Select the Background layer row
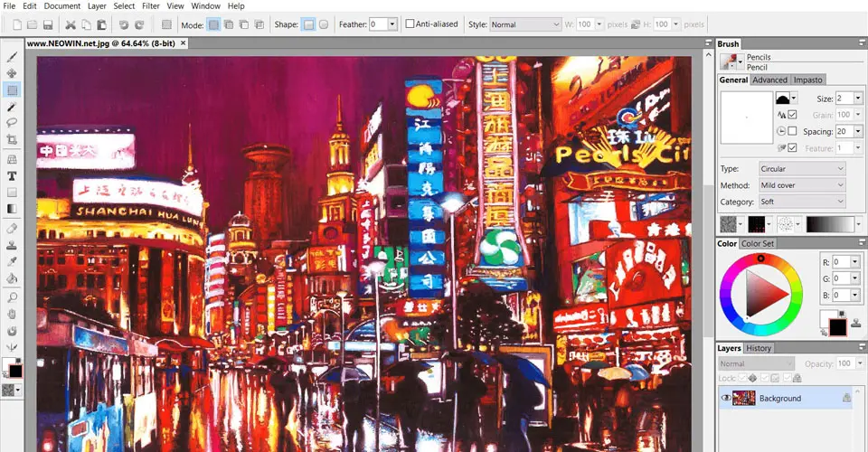 pos(785,398)
